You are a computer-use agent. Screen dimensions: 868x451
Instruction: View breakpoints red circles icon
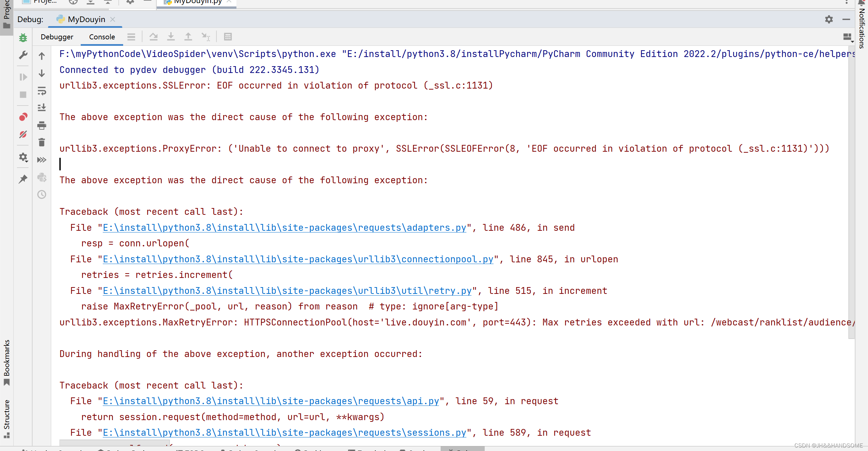click(23, 117)
